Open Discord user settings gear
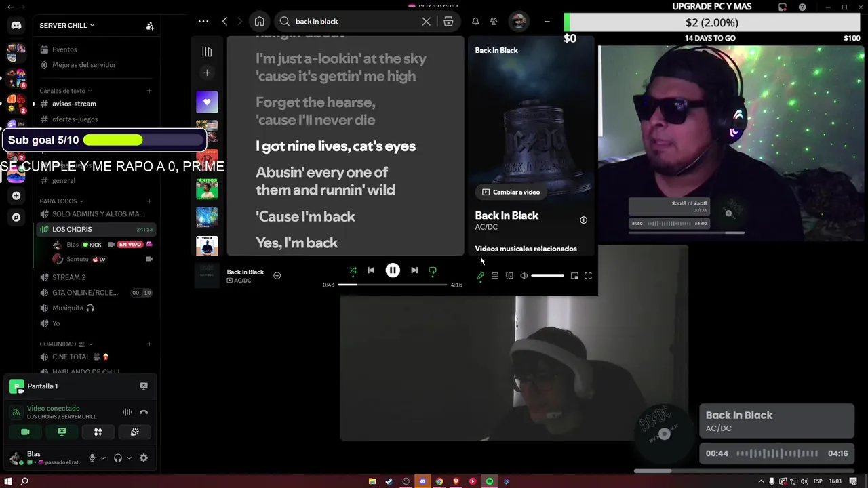This screenshot has height=488, width=868. [x=144, y=458]
